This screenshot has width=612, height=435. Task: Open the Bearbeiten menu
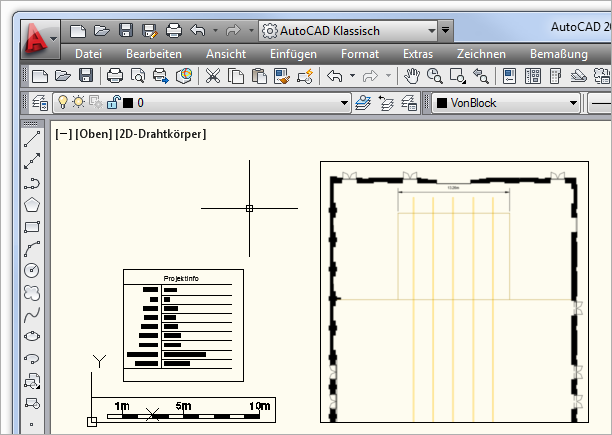point(153,53)
